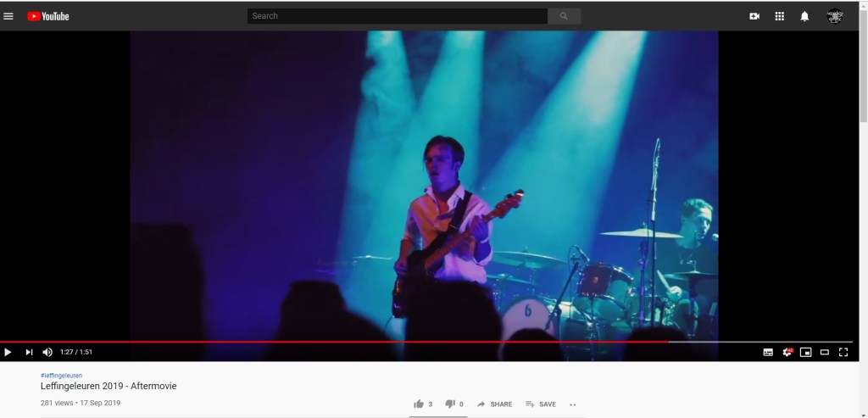Open the account avatar menu
The height and width of the screenshot is (418, 868).
pyautogui.click(x=835, y=16)
